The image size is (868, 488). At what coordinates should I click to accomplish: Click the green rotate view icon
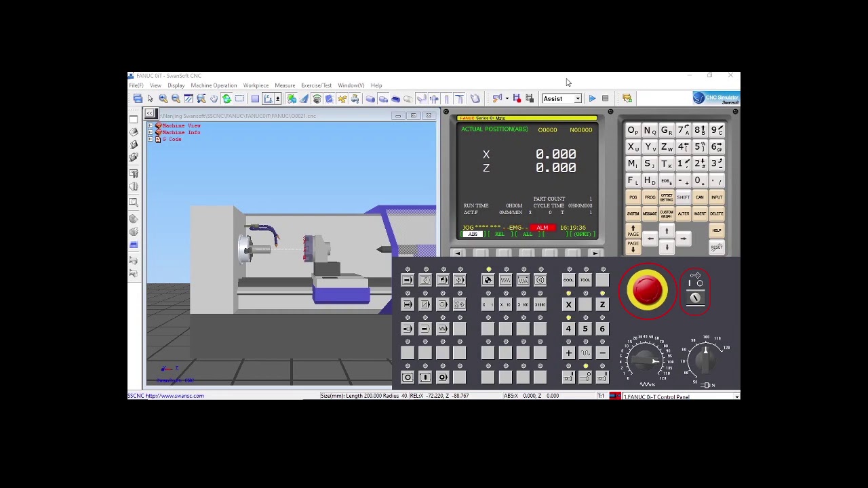(x=226, y=99)
